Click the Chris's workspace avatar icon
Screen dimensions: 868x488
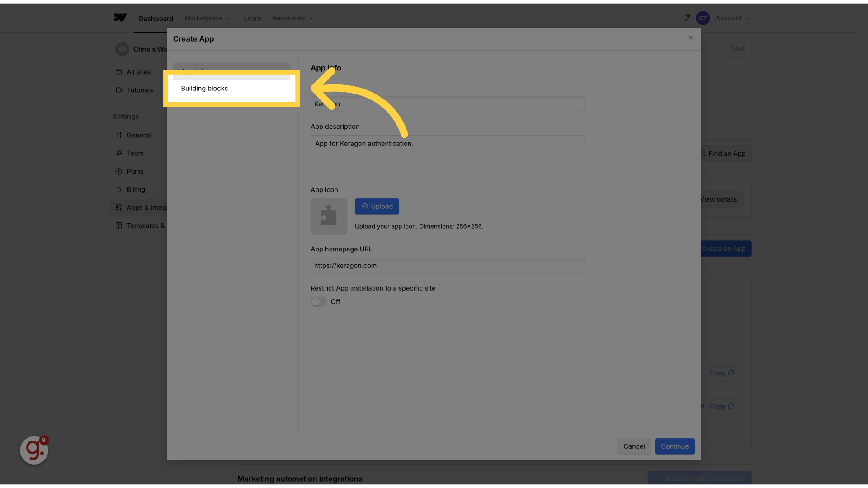point(122,49)
